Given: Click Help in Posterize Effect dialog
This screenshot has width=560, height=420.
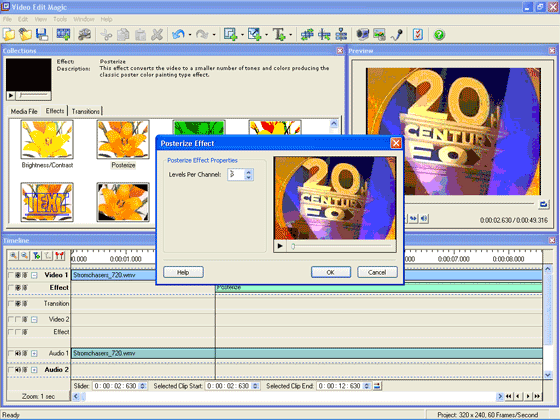Looking at the screenshot, I should 183,272.
